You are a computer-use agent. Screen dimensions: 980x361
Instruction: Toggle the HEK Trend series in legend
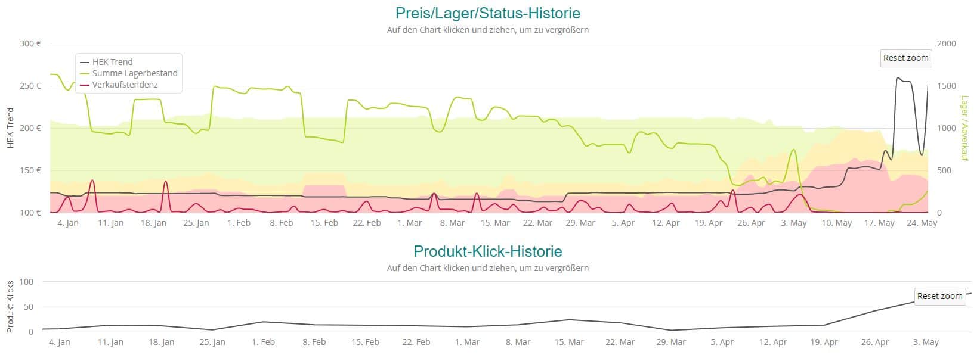[x=112, y=62]
